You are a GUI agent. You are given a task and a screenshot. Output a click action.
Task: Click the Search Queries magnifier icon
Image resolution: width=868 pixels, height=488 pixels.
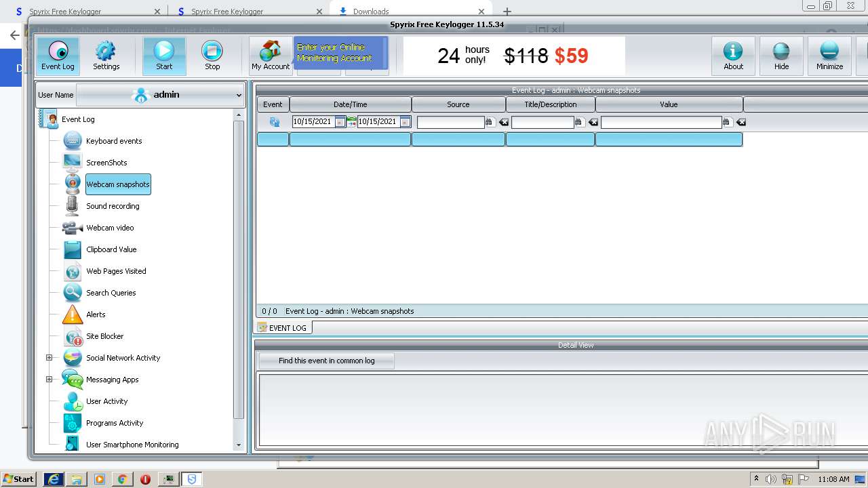click(x=73, y=293)
